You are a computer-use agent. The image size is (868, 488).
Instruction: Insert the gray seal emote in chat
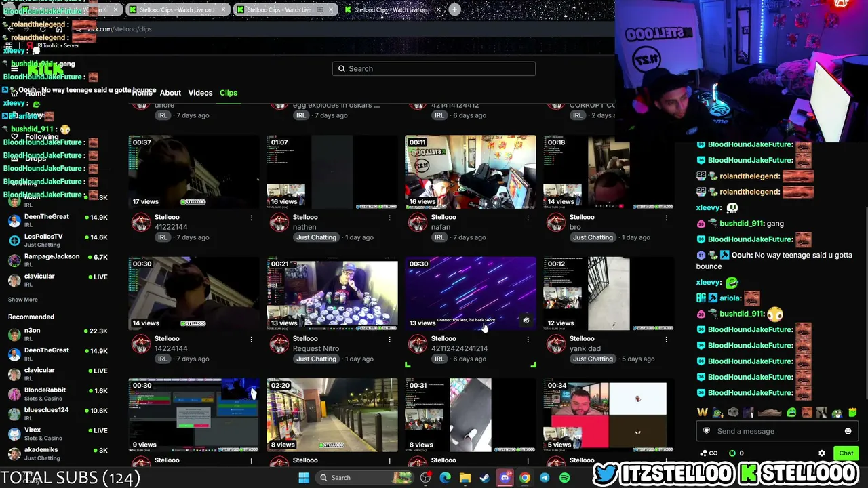click(732, 412)
